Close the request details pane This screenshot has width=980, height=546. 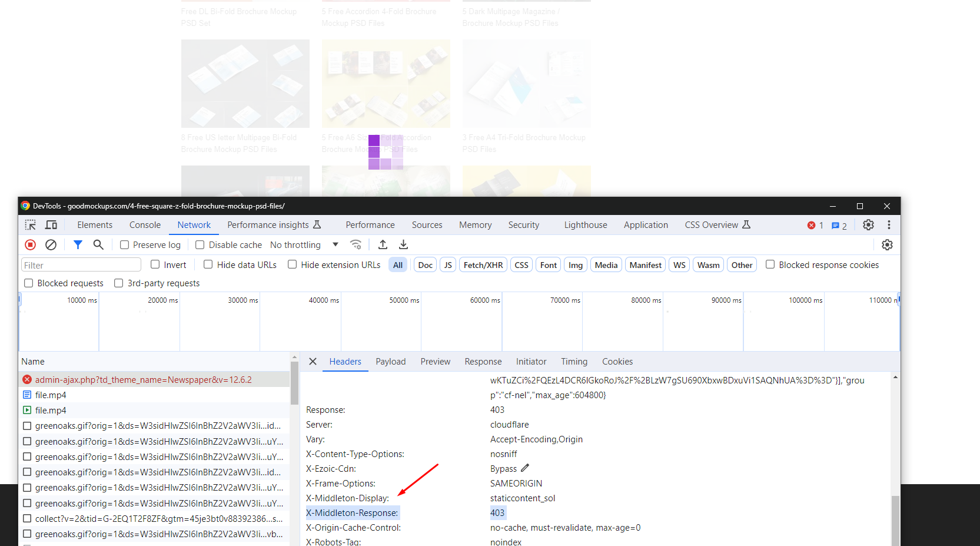coord(313,362)
